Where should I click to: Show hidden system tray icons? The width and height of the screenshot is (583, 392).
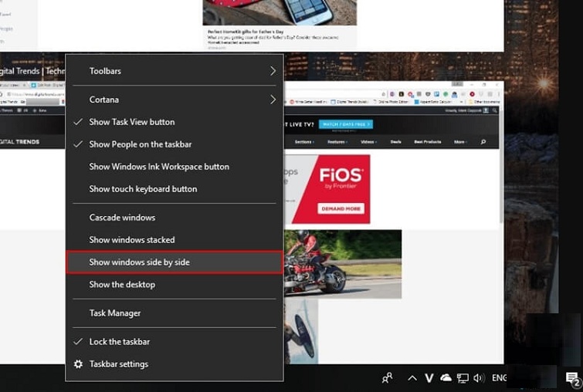(412, 378)
